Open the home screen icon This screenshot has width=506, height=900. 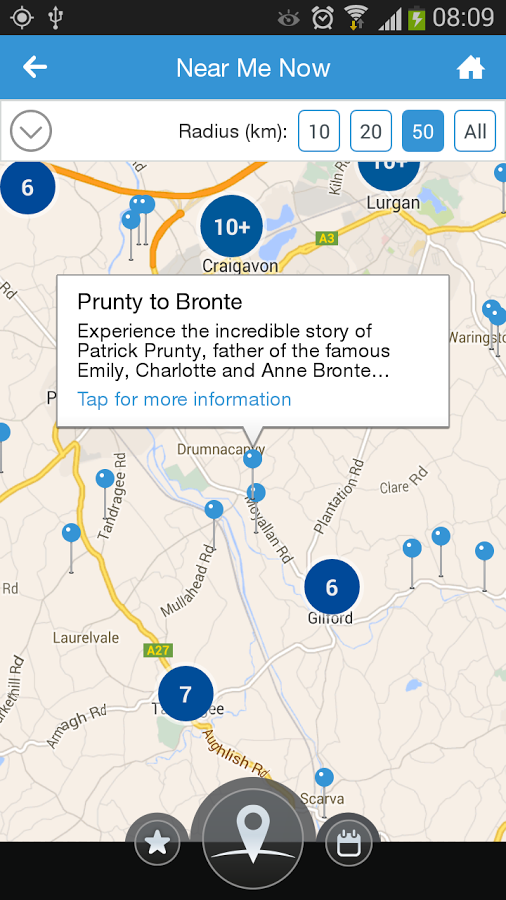pyautogui.click(x=470, y=68)
